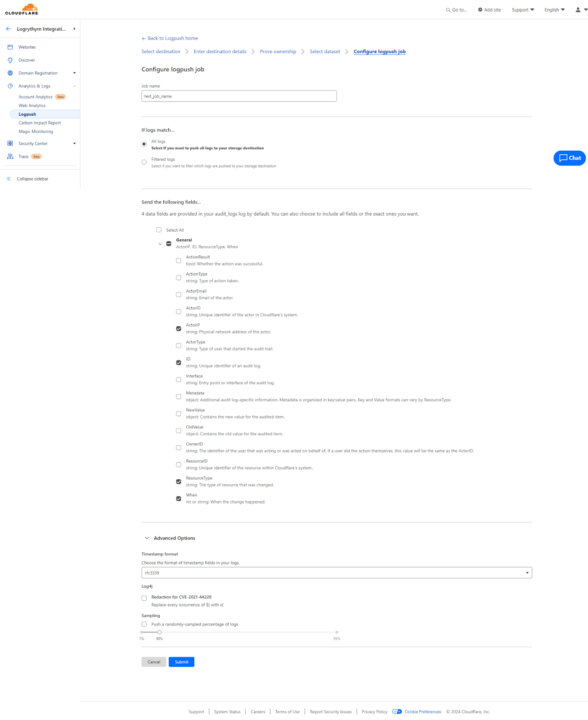Click the sampling percentage slider handle
Viewport: 588px width, 720px height.
coord(159,632)
